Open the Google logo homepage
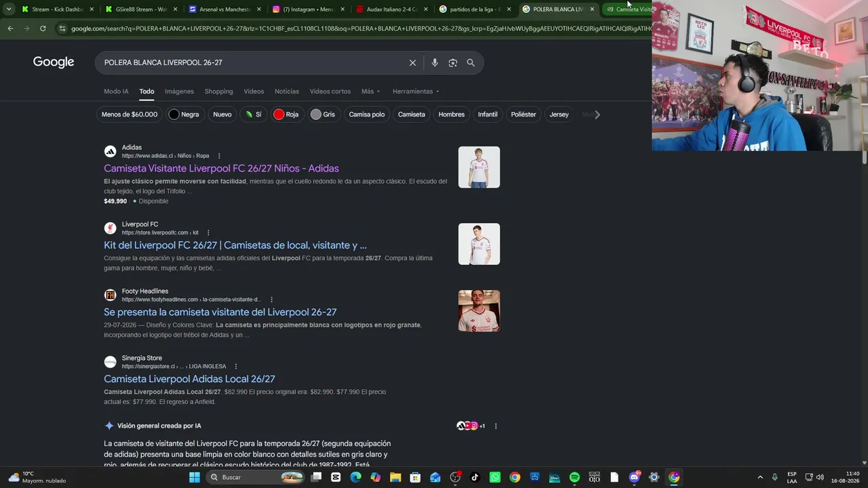Image resolution: width=868 pixels, height=488 pixels. coord(54,62)
